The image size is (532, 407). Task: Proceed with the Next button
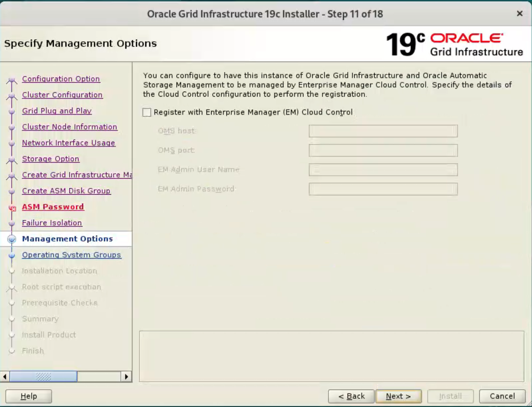click(x=398, y=396)
